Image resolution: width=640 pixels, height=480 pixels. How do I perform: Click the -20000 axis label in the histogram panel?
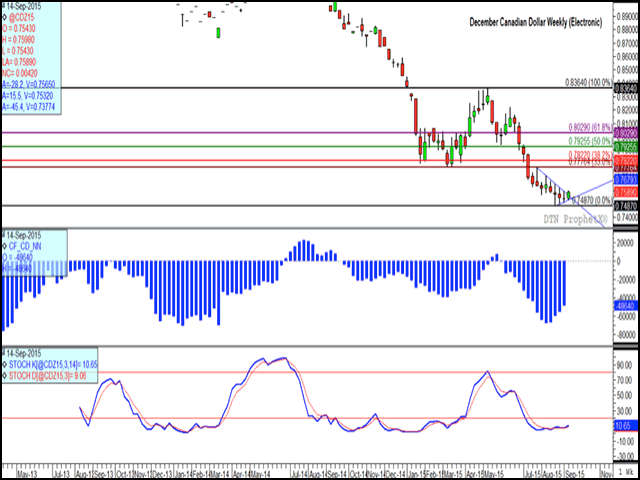click(x=627, y=279)
